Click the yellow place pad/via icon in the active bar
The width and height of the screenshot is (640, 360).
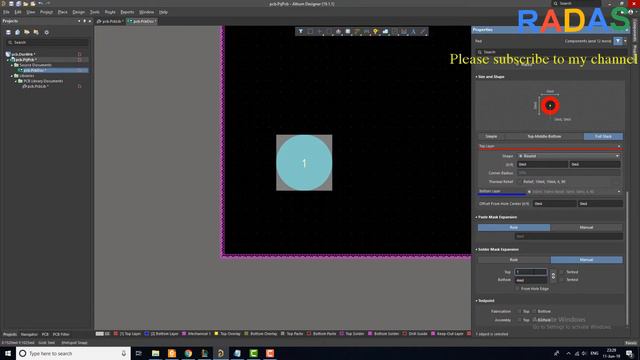tap(376, 31)
